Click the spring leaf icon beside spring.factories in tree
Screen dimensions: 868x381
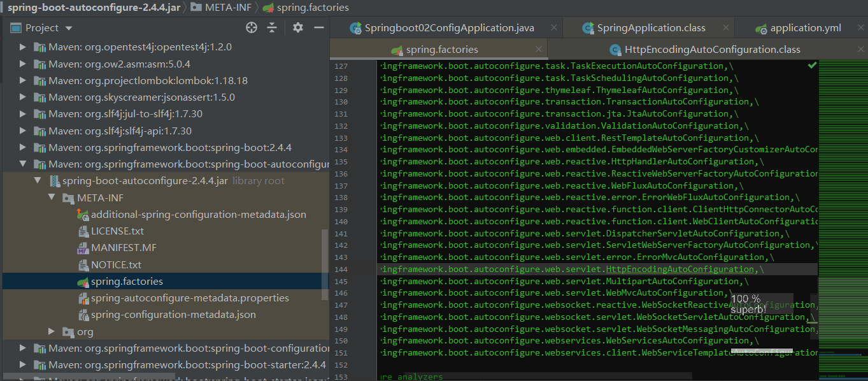(83, 281)
